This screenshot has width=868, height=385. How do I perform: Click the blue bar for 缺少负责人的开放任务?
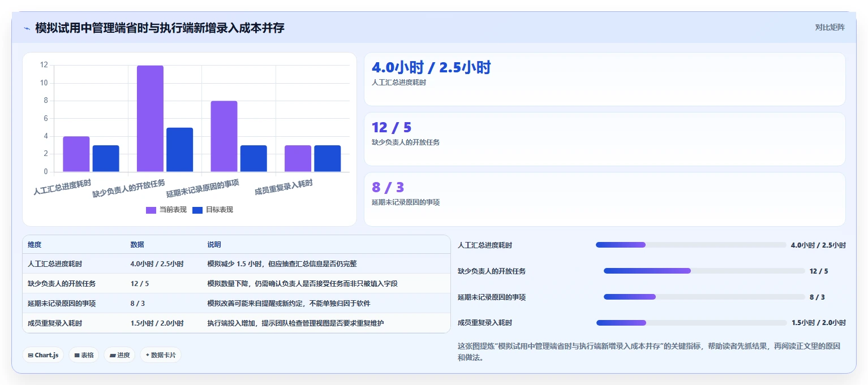pyautogui.click(x=180, y=150)
